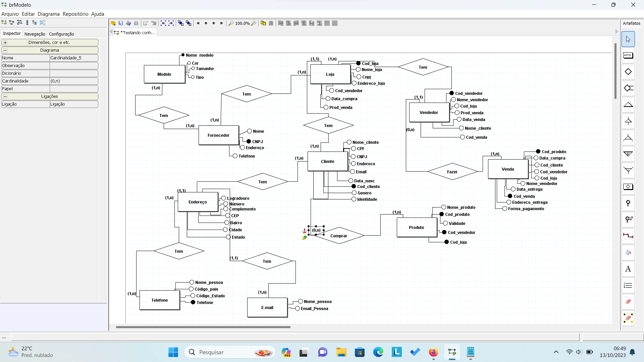644x362 pixels.
Task: Undo the last action
Action: pyautogui.click(x=146, y=23)
